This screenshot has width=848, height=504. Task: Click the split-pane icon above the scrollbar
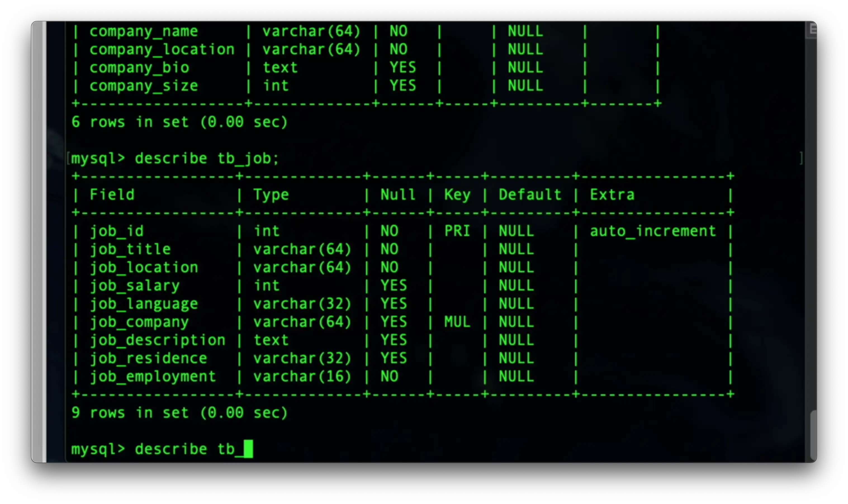coord(812,30)
